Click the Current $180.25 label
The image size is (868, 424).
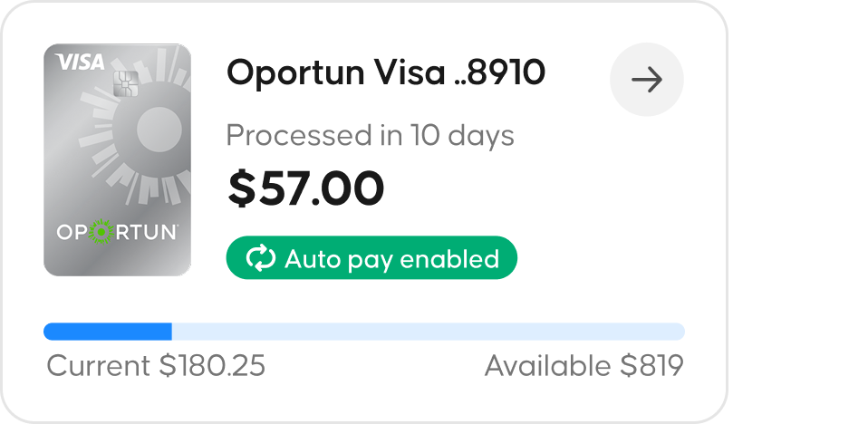click(156, 366)
